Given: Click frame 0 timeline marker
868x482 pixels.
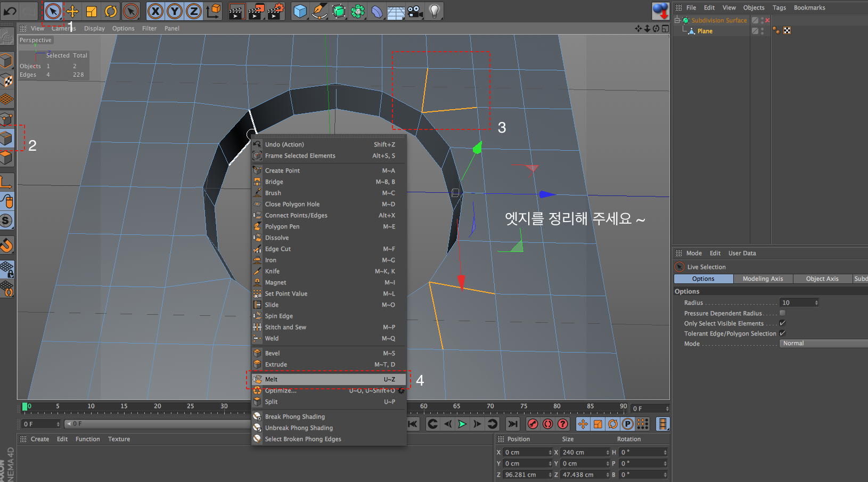Looking at the screenshot, I should click(x=25, y=407).
